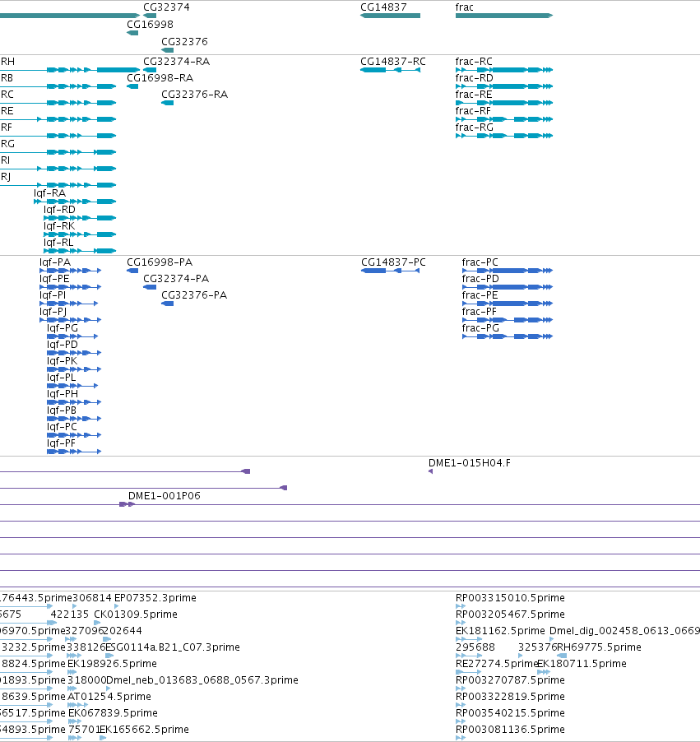
Task: Click the CG32376-RA transcript label
Action: pos(194,94)
